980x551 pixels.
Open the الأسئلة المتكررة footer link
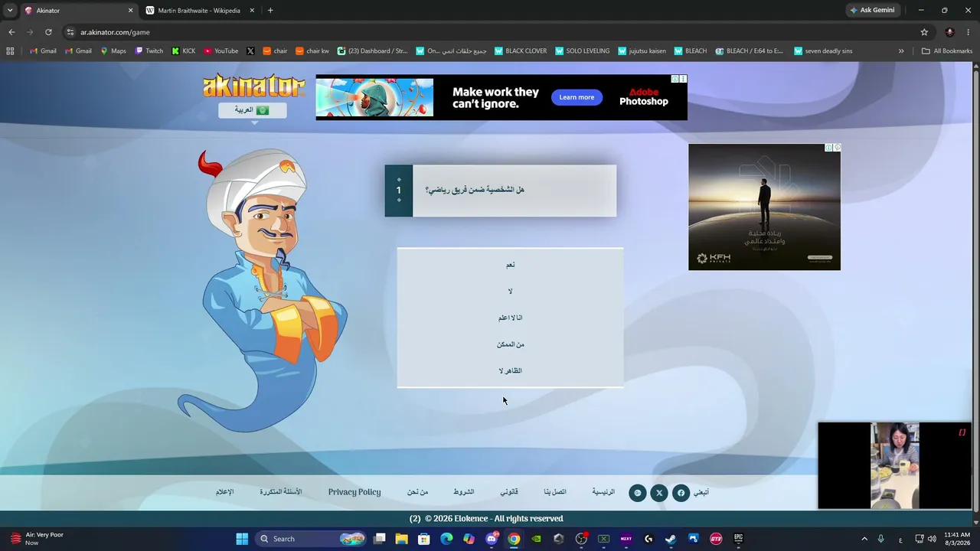tap(281, 492)
